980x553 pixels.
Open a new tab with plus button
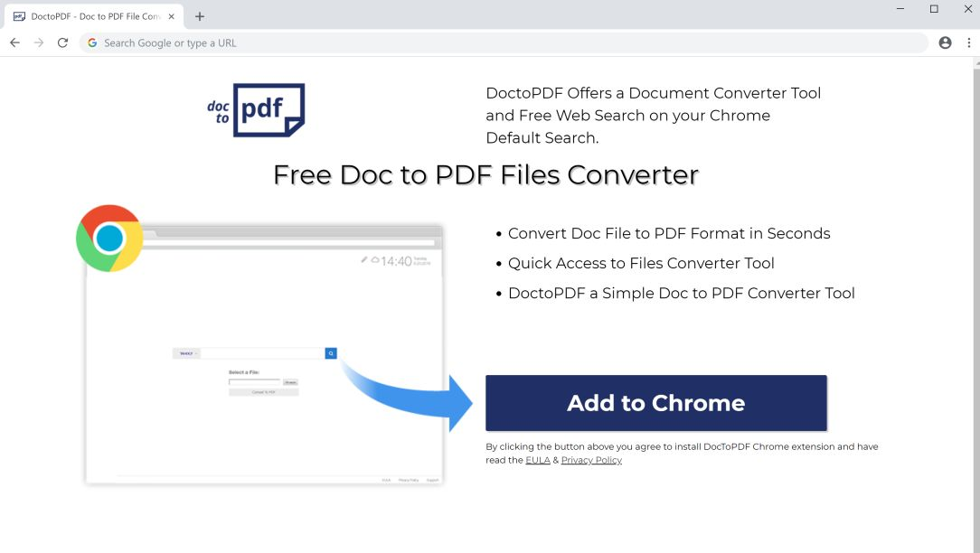200,16
